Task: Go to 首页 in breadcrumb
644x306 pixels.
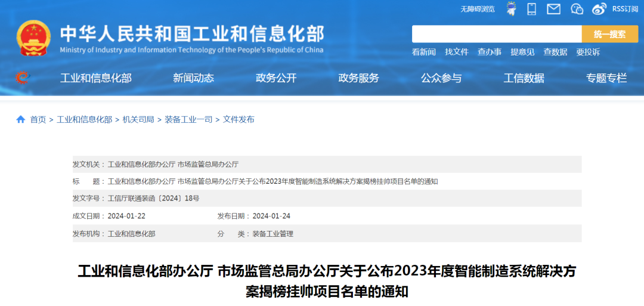Action: 38,119
